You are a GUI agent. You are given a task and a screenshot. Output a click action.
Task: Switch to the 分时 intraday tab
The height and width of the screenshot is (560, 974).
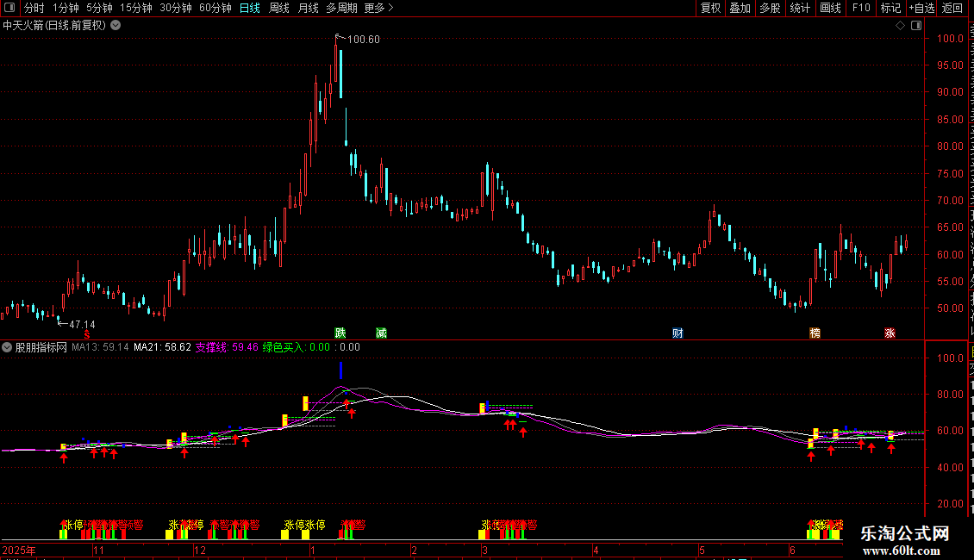coord(34,8)
